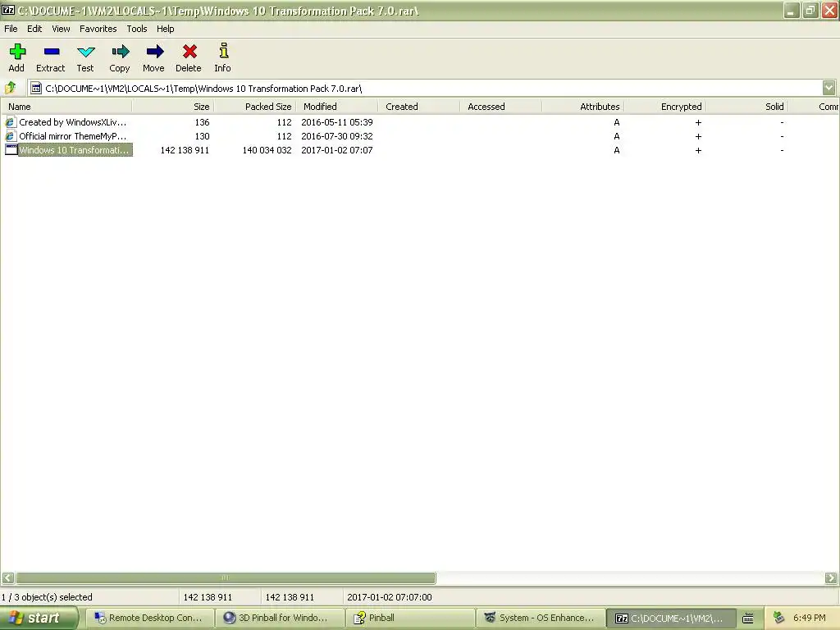The image size is (840, 630).
Task: Click icon of Created by WindowsXLiv file
Action: (10, 122)
